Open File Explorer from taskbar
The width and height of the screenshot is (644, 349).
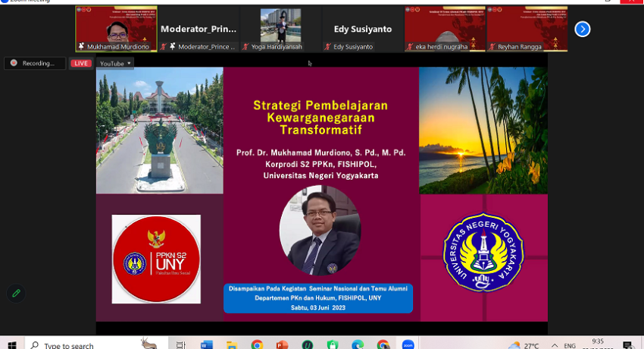(x=232, y=344)
